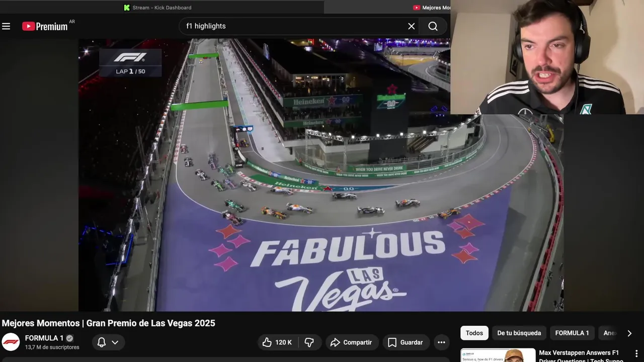Open options for Max Verstappen recommended video
The image size is (644, 362).
pyautogui.click(x=636, y=353)
